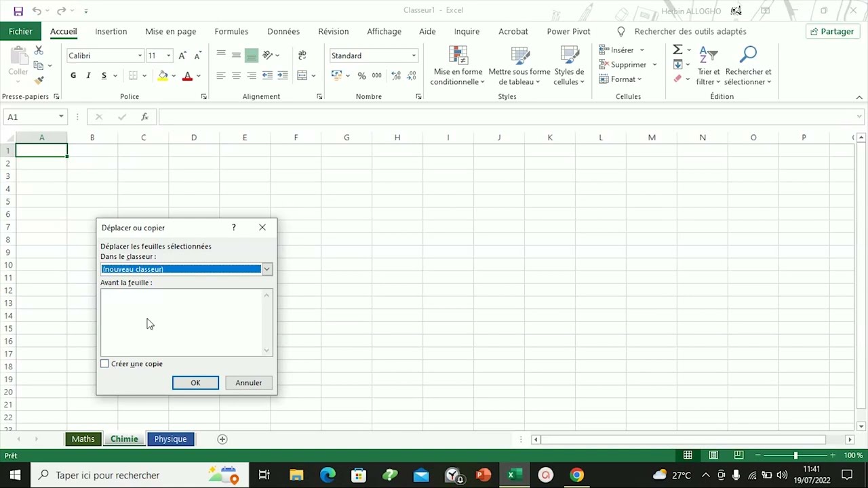The height and width of the screenshot is (488, 868).
Task: Click the Wrap Text icon
Action: coord(302,55)
